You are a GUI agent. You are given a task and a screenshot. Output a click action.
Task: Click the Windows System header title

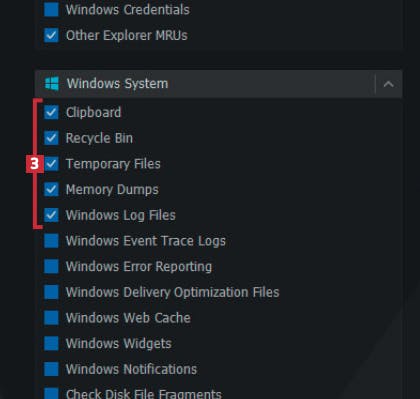pos(117,84)
